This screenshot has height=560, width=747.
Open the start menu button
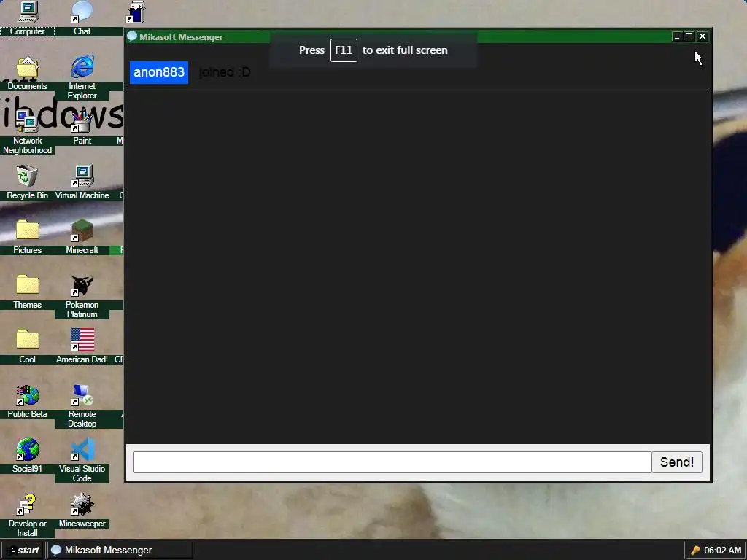(23, 551)
